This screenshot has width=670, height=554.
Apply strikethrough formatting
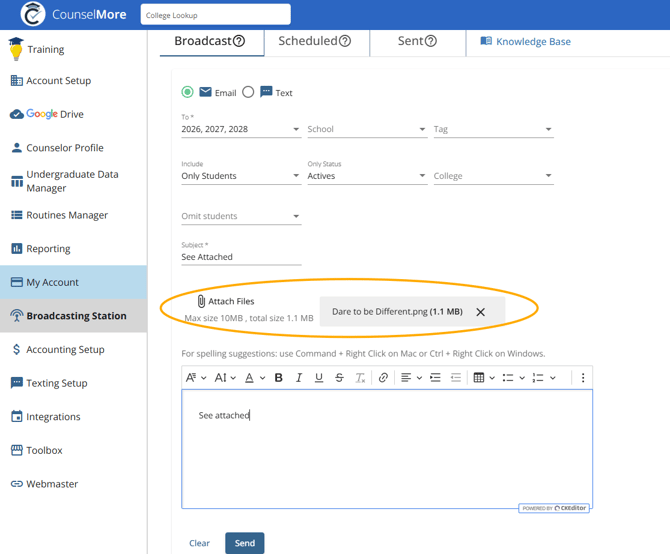[339, 378]
